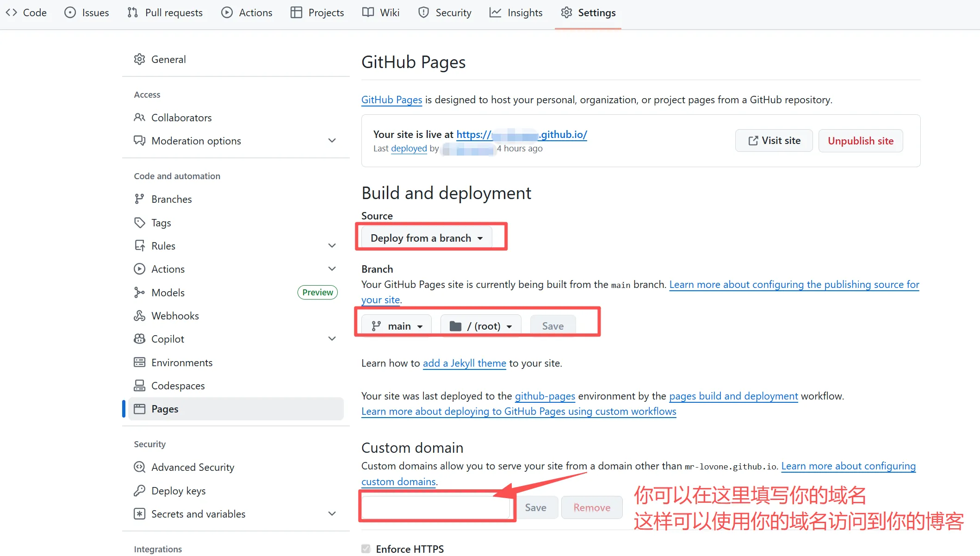Open the / (root) folder dropdown
980x556 pixels.
(481, 326)
